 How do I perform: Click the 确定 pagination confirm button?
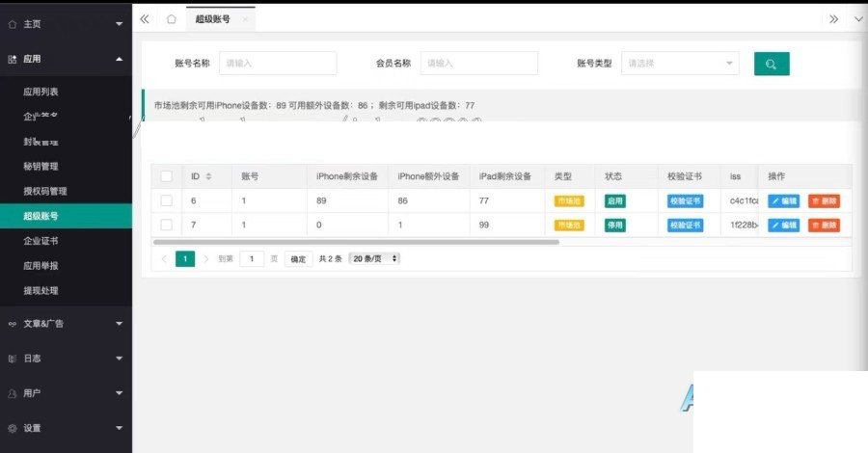pos(298,259)
